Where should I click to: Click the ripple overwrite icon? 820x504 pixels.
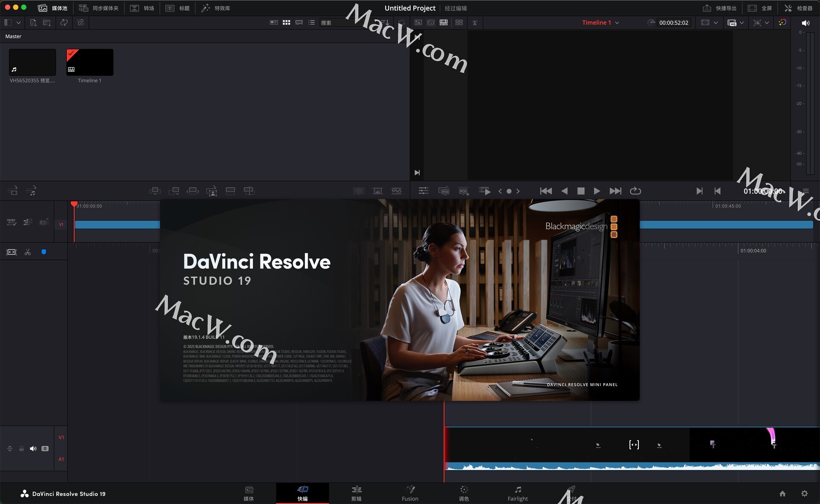[x=193, y=191]
